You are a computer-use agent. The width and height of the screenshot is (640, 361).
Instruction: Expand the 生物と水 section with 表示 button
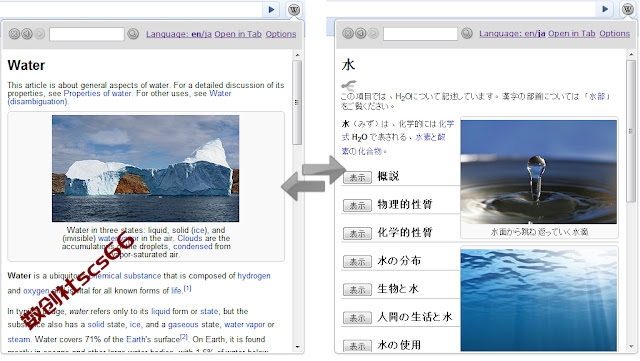[357, 290]
